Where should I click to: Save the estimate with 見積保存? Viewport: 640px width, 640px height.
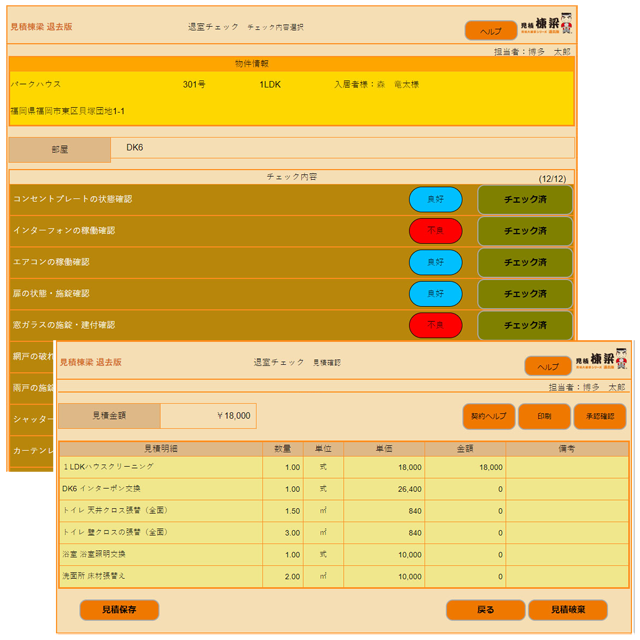point(119,608)
